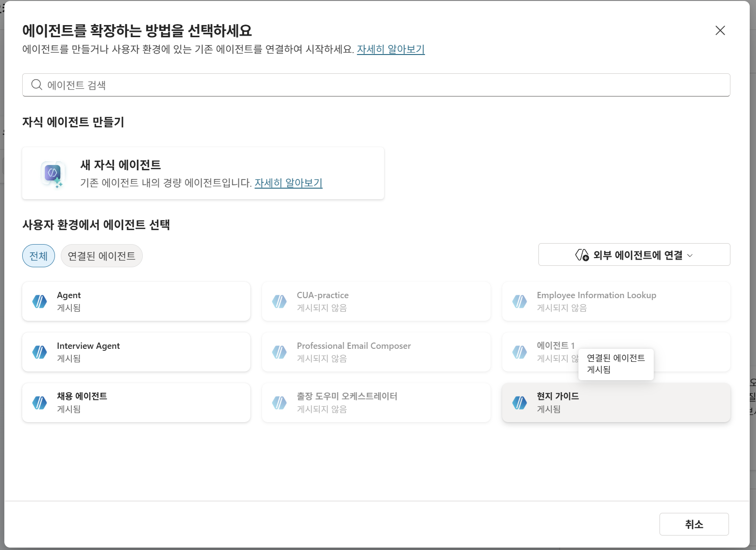Viewport: 756px width, 550px height.
Task: Select the Employee Information Lookup card title
Action: coord(596,295)
